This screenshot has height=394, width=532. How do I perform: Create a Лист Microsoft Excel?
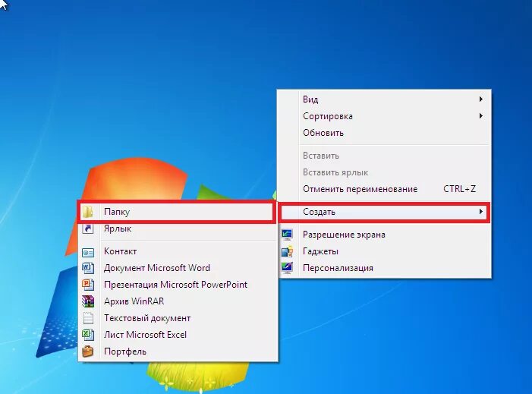[x=178, y=335]
